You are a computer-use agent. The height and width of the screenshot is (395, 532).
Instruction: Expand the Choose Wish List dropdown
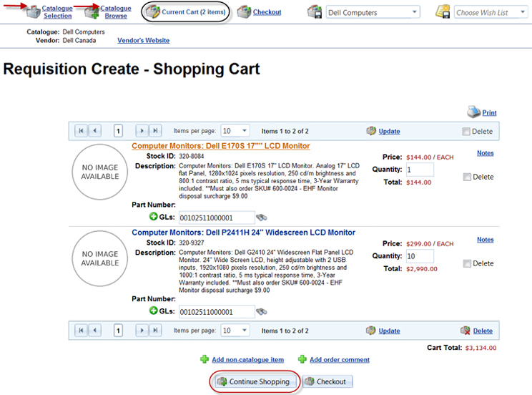pos(491,12)
